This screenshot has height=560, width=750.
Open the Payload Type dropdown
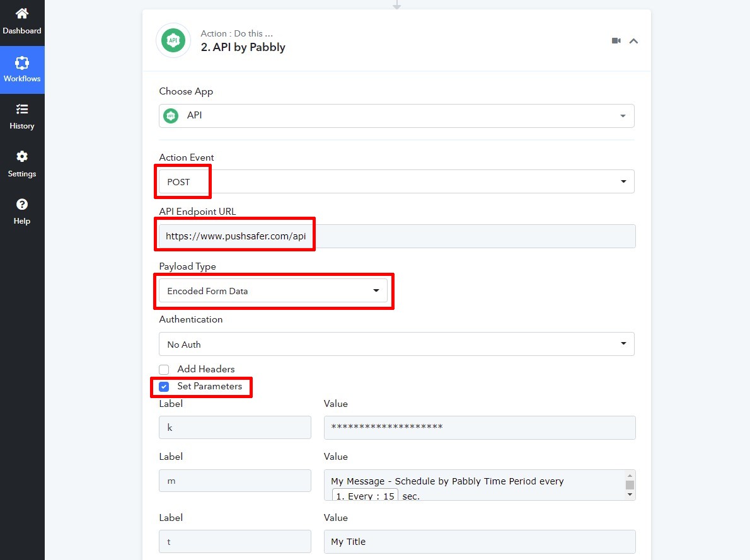[x=273, y=291]
